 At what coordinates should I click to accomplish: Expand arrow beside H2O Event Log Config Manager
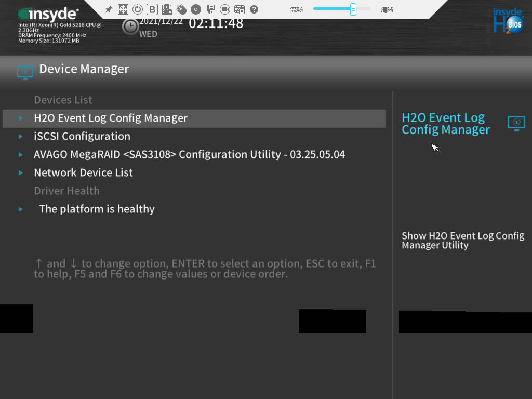click(x=21, y=118)
